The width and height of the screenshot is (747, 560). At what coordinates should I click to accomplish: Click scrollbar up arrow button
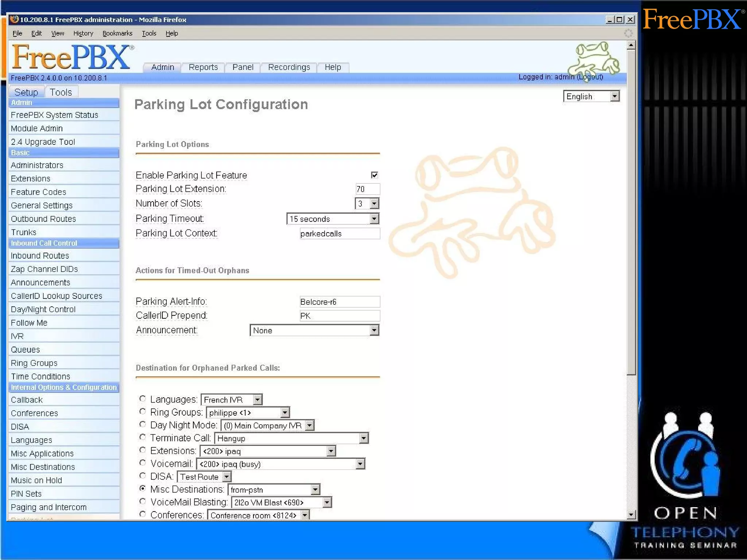point(631,45)
